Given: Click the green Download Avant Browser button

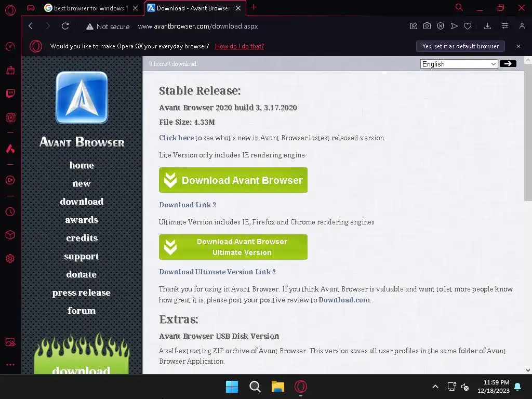Looking at the screenshot, I should (233, 180).
